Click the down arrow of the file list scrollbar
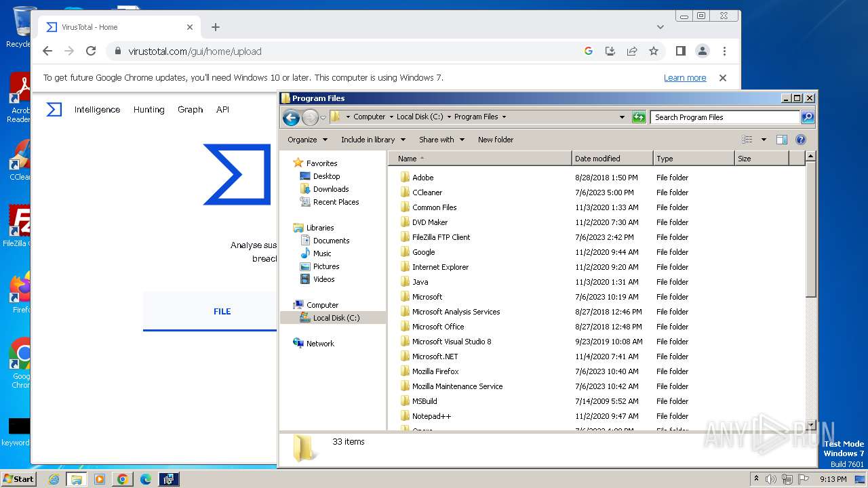Image resolution: width=868 pixels, height=488 pixels. coord(810,425)
